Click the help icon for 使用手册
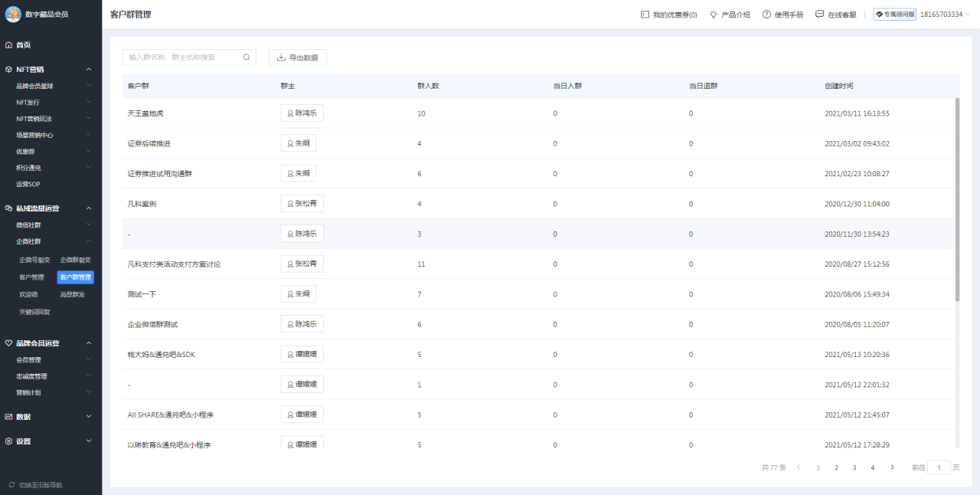980x495 pixels. pos(766,15)
